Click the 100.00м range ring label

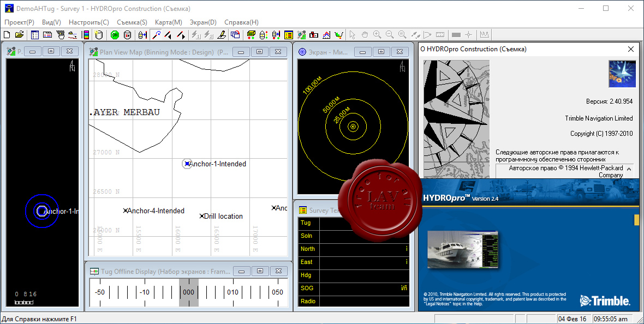point(312,86)
